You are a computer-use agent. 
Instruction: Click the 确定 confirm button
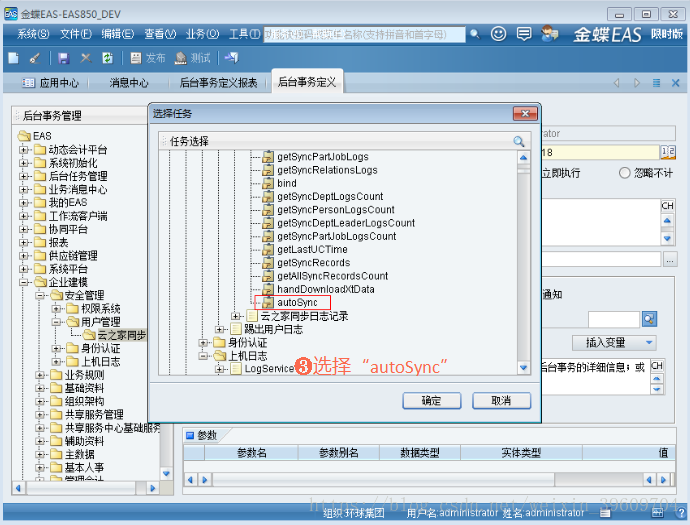tap(432, 400)
